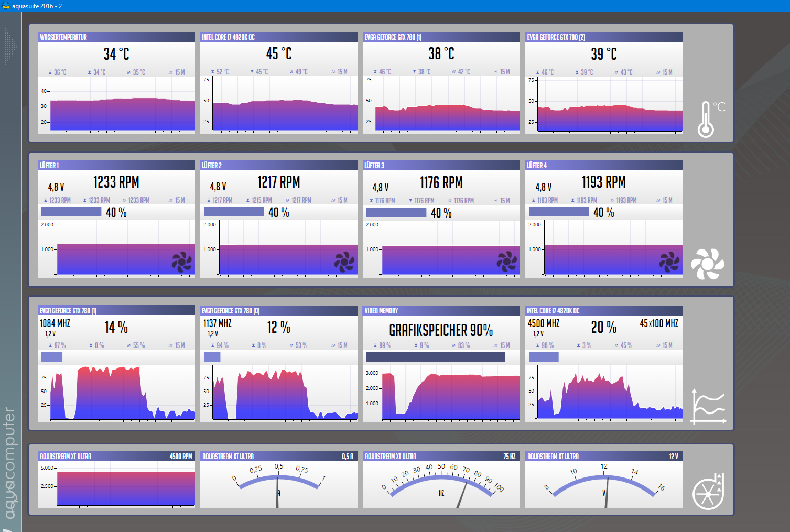This screenshot has height=532, width=790.
Task: Select the Lüfter 2 panel header
Action: [x=279, y=166]
